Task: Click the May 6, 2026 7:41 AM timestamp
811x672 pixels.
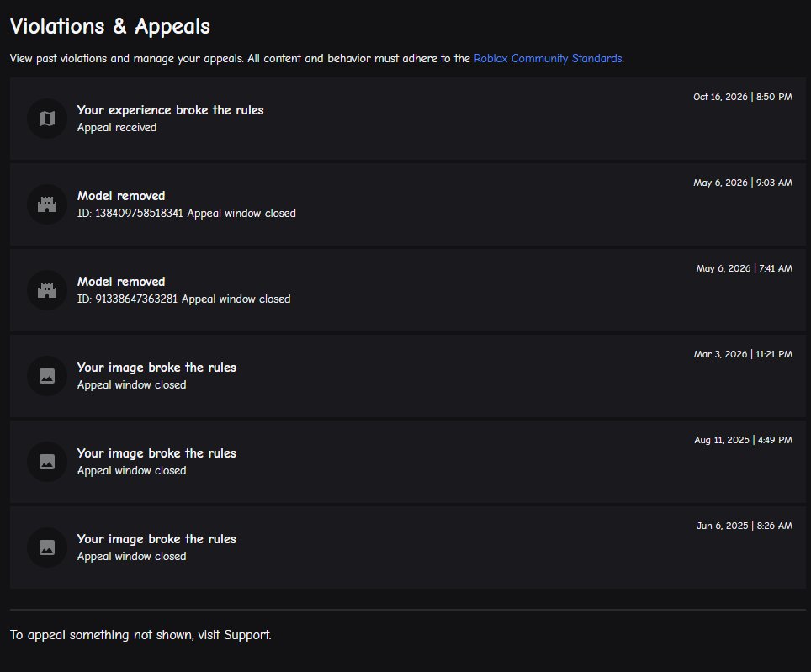Action: coord(745,268)
